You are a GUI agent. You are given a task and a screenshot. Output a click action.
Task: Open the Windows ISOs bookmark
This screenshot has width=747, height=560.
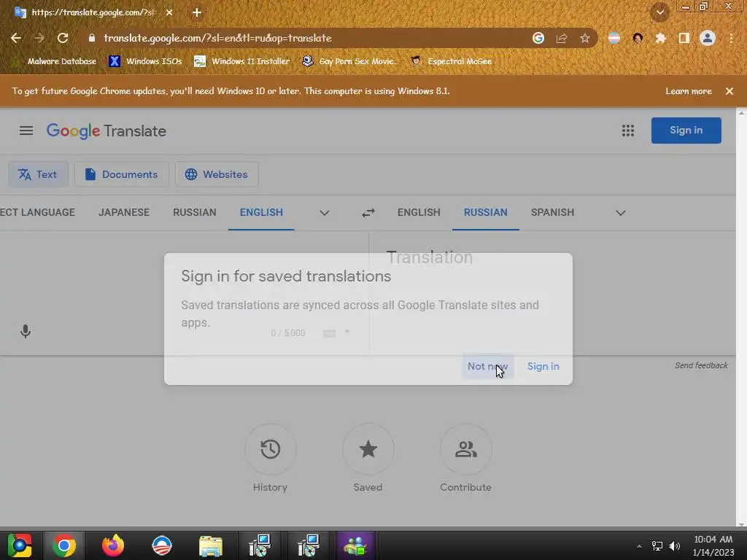146,61
